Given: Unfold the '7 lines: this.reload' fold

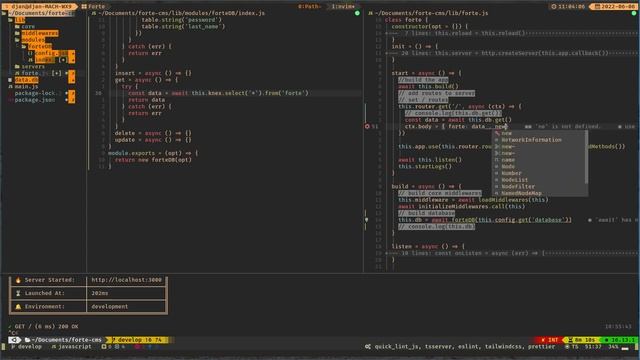Looking at the screenshot, I should click(510, 33).
